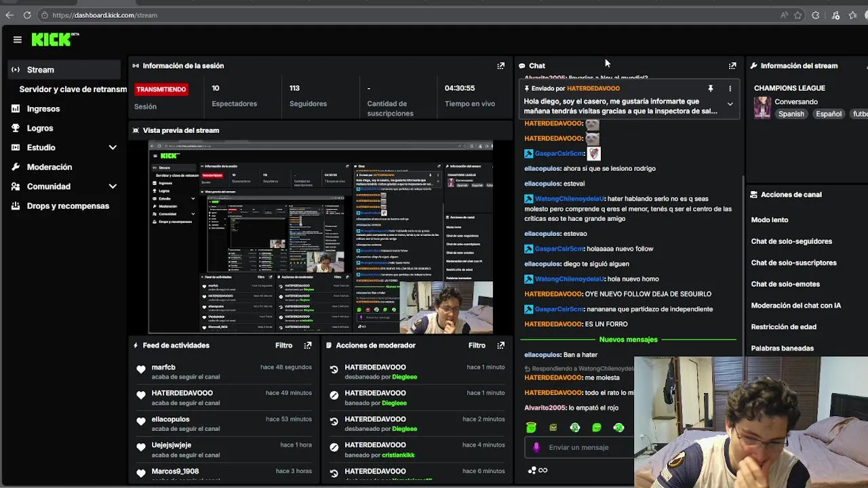
Task: Open Ingresos page from sidebar
Action: pos(43,108)
